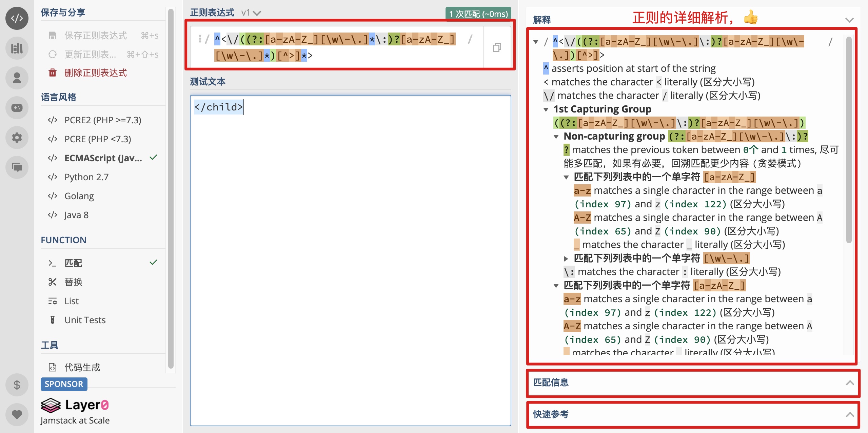Expand the [\w\-\.] character class node
This screenshot has width=868, height=433.
pos(566,259)
